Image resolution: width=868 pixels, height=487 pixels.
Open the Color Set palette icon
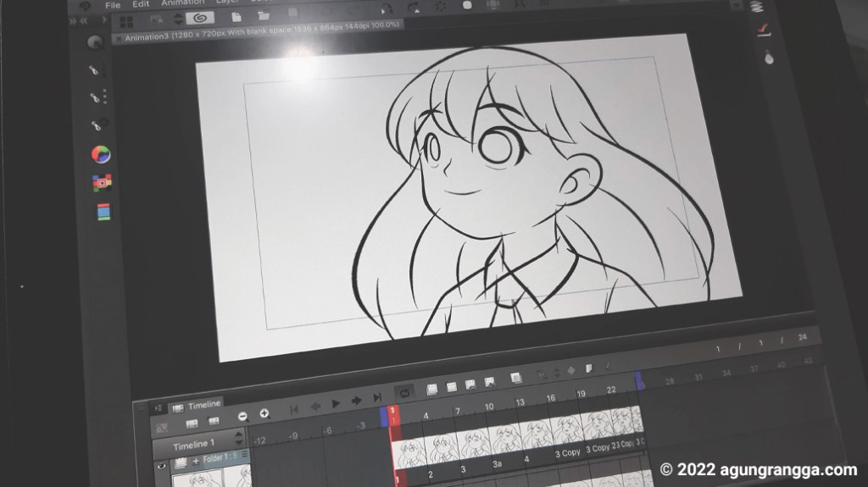click(x=102, y=182)
